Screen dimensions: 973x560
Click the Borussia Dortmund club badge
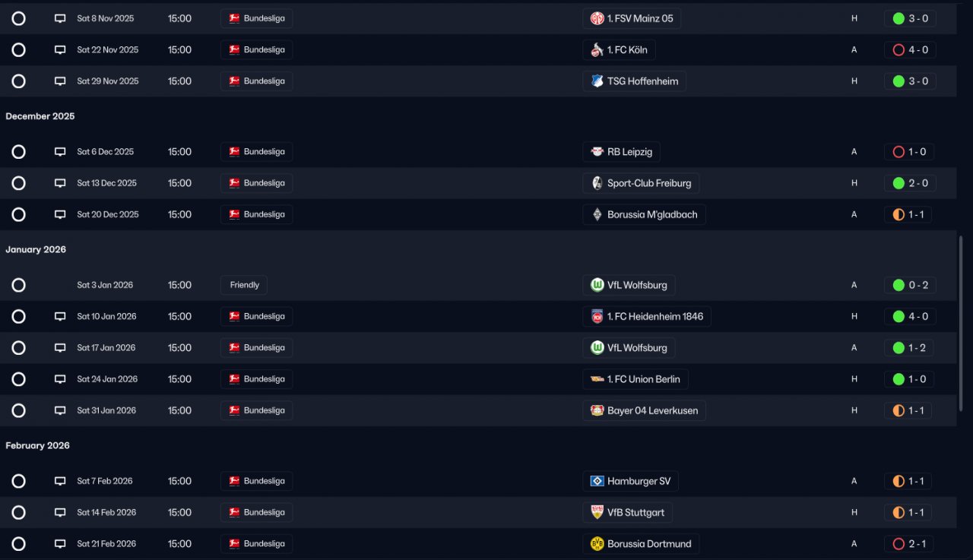(597, 544)
